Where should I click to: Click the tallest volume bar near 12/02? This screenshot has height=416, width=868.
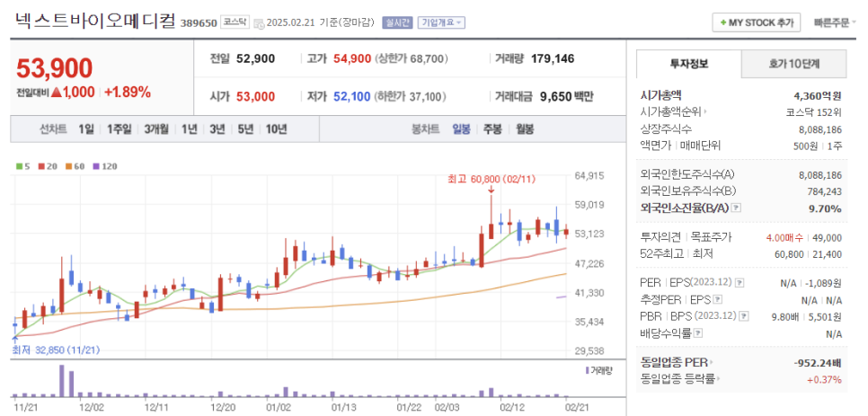tap(62, 381)
